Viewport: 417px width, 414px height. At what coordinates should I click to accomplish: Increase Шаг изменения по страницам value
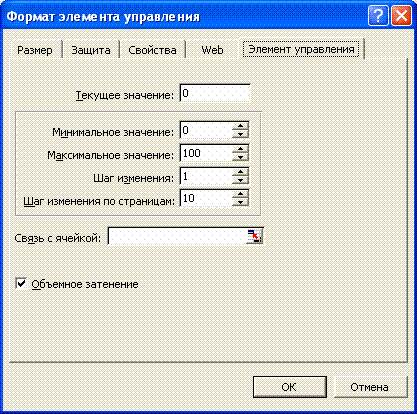click(x=241, y=195)
